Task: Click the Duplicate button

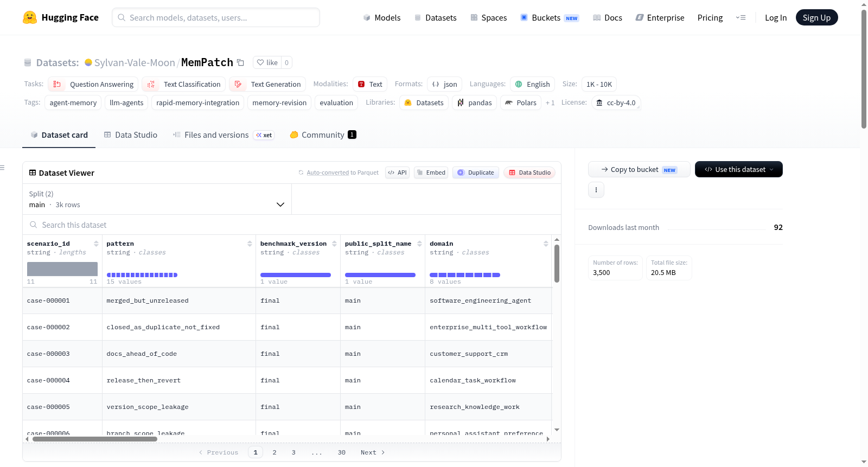Action: (476, 172)
